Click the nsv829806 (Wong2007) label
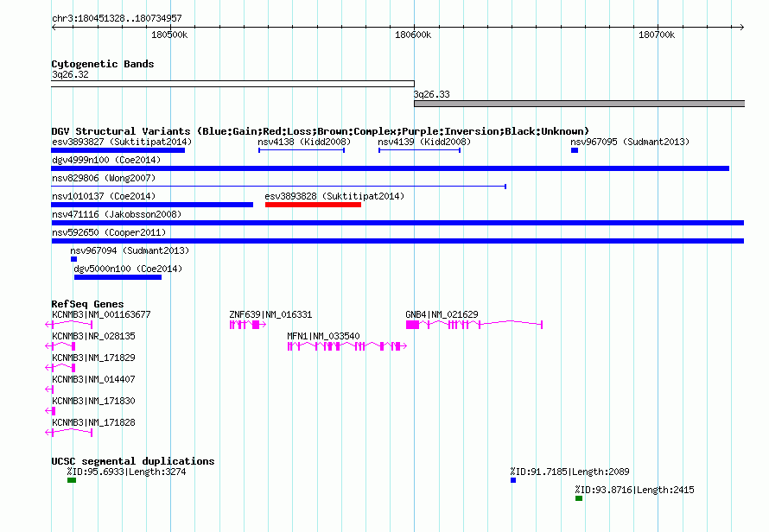The width and height of the screenshot is (769, 532). pyautogui.click(x=104, y=178)
